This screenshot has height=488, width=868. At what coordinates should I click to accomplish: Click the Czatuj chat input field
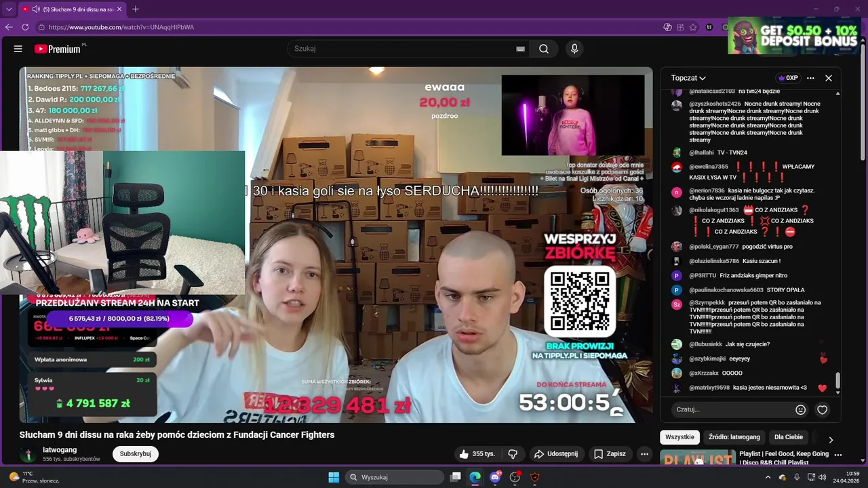click(732, 409)
